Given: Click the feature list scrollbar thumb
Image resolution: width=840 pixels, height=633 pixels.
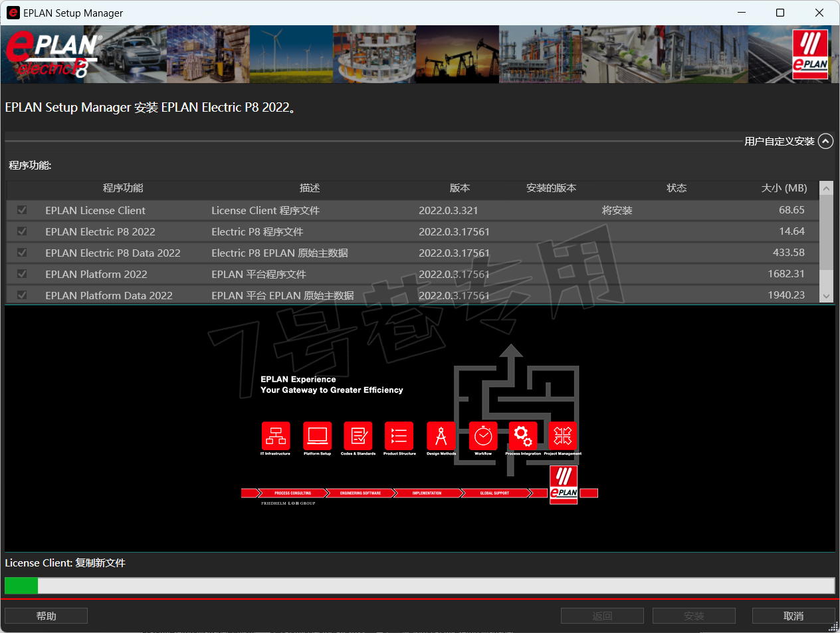Looking at the screenshot, I should pyautogui.click(x=826, y=233).
